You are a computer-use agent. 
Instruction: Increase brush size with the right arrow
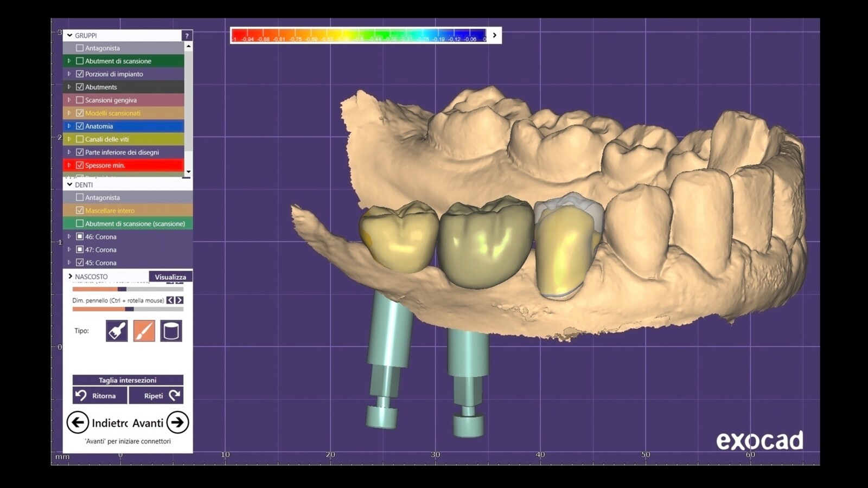tap(179, 300)
